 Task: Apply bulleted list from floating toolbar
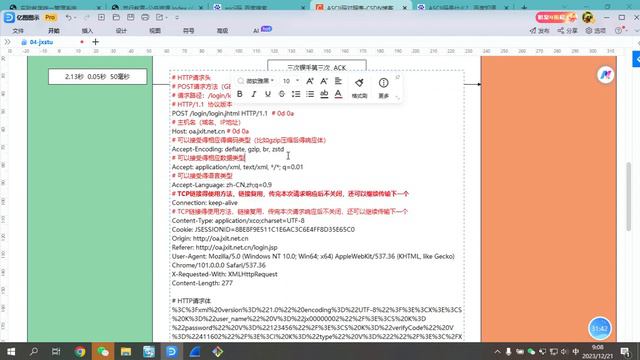pyautogui.click(x=310, y=94)
